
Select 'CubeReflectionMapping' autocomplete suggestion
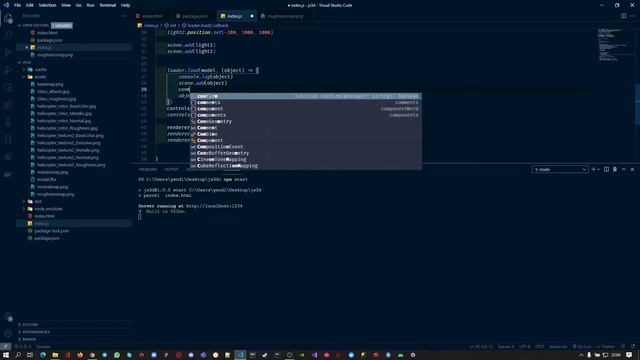point(305,166)
